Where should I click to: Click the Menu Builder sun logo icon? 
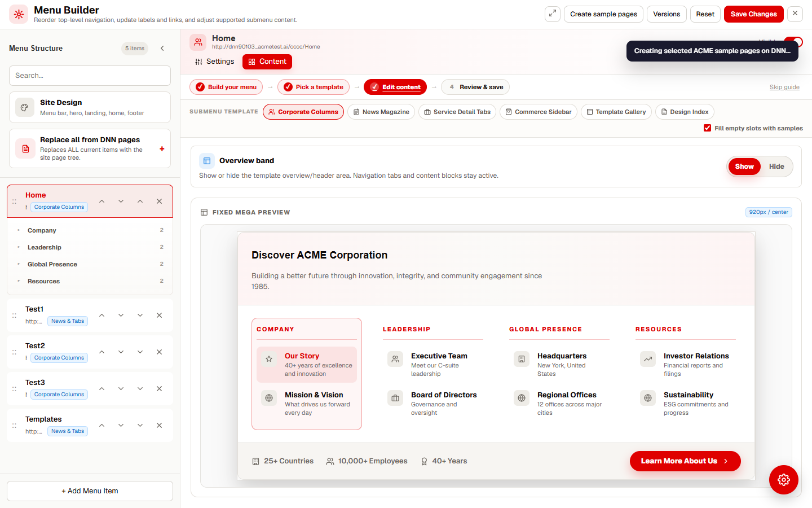19,14
